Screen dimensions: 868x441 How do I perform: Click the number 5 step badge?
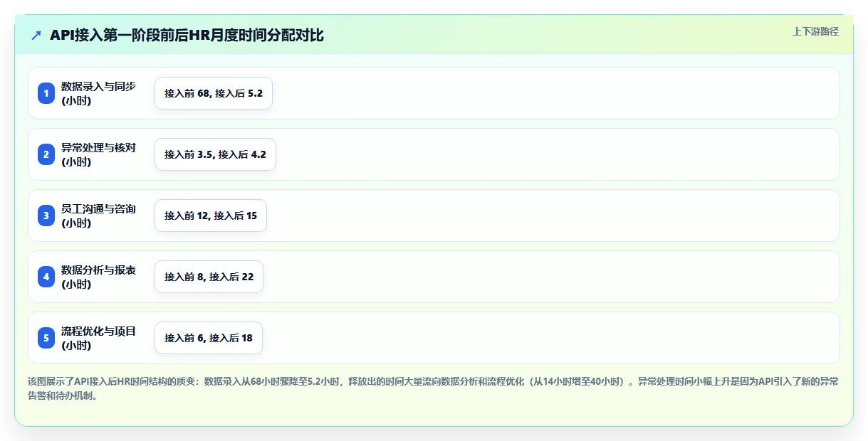46,338
